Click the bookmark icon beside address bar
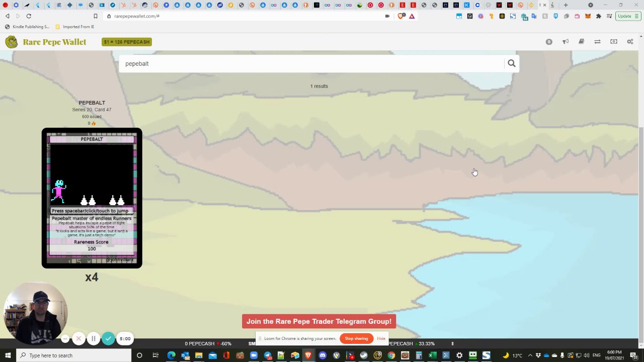The image size is (644, 362). click(96, 16)
